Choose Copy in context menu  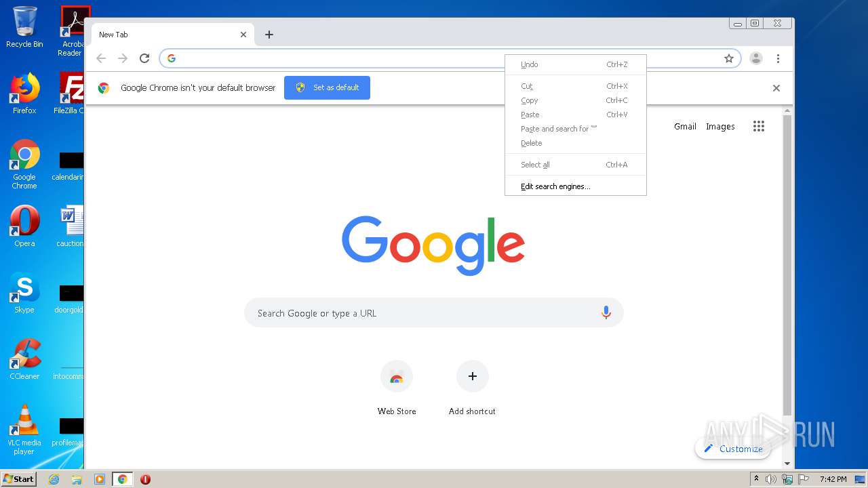coord(576,100)
